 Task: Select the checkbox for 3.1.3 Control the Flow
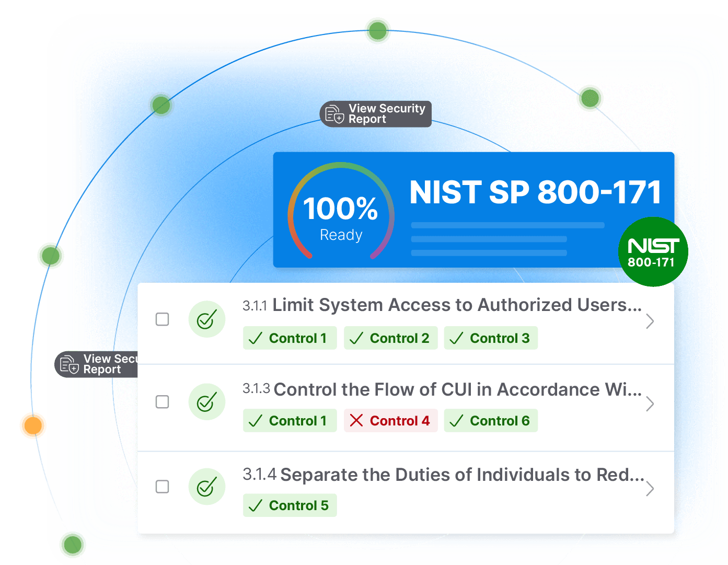163,402
